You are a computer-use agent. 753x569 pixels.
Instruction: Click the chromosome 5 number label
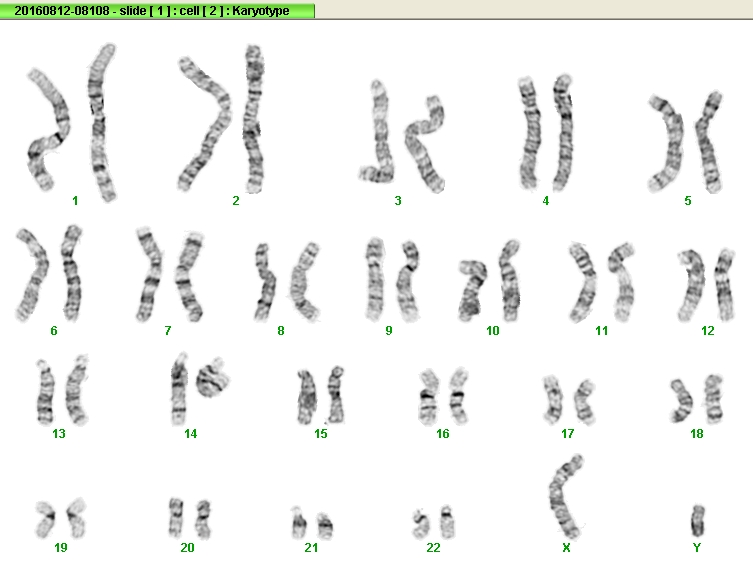[x=688, y=201]
